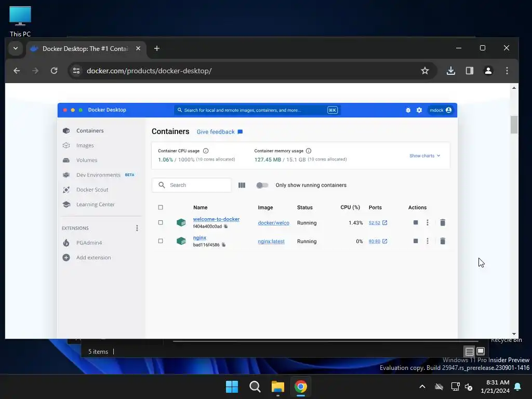Click the page vertical scrollbar thumb
Screen dimensions: 532x399
[514, 125]
